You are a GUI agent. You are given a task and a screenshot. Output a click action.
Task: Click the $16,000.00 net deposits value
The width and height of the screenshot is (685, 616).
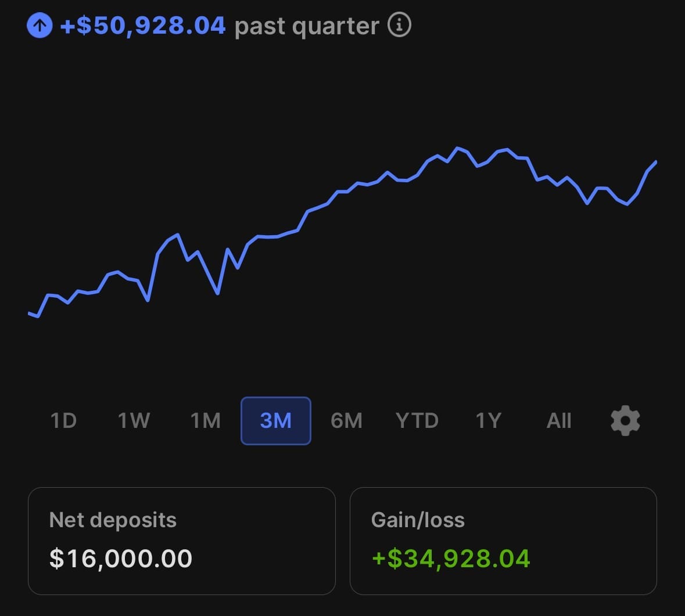point(121,559)
